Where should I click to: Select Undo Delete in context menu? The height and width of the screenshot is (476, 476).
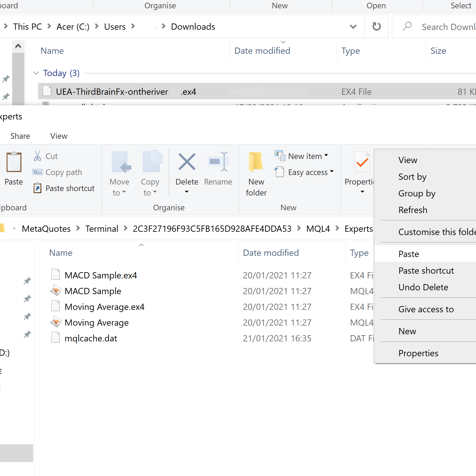point(423,287)
